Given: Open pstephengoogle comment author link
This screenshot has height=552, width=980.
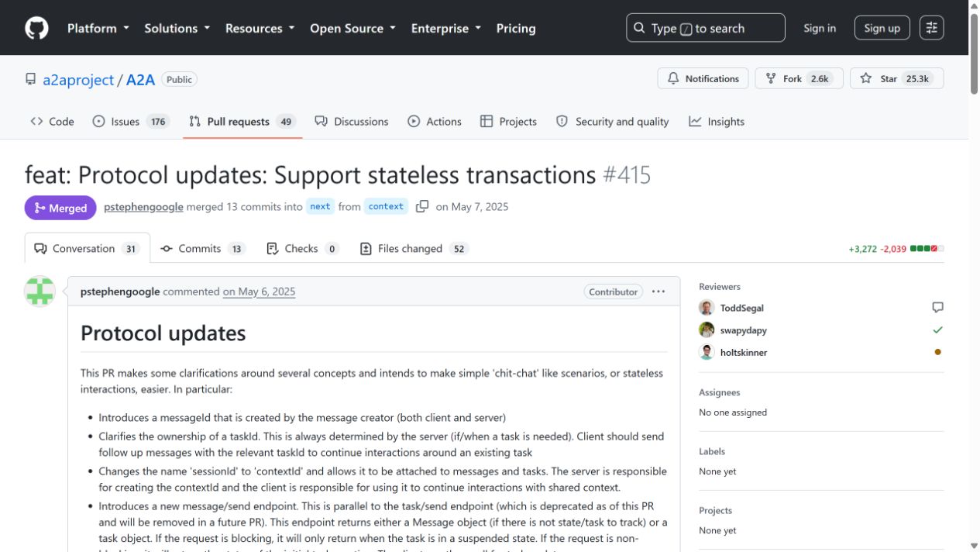Looking at the screenshot, I should [120, 292].
